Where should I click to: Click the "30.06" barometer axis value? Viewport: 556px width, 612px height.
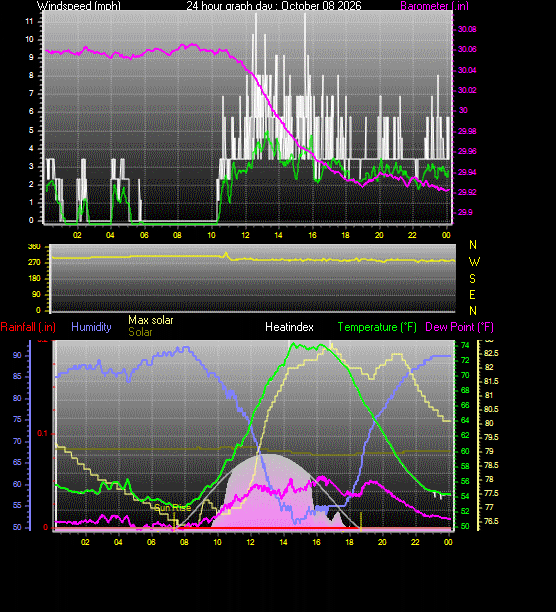tap(467, 49)
